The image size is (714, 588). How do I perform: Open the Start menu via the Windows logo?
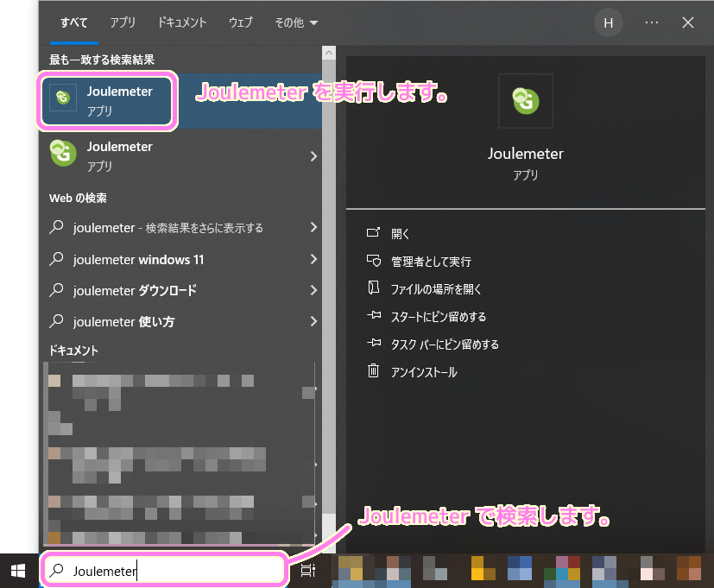[x=17, y=570]
